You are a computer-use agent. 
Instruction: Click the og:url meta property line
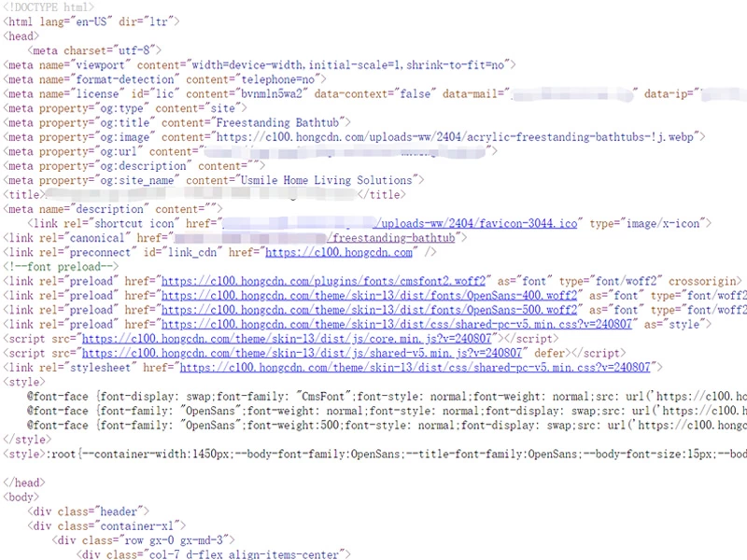250,151
